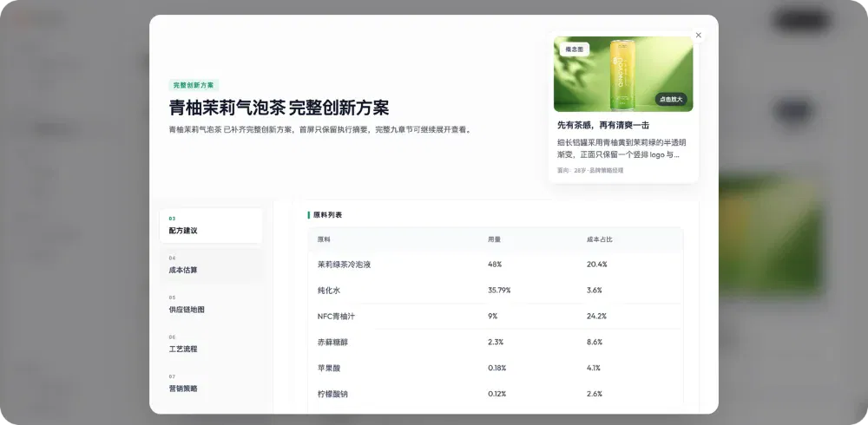Click the 概念图 label on the image
This screenshot has width=868, height=425.
coord(574,49)
